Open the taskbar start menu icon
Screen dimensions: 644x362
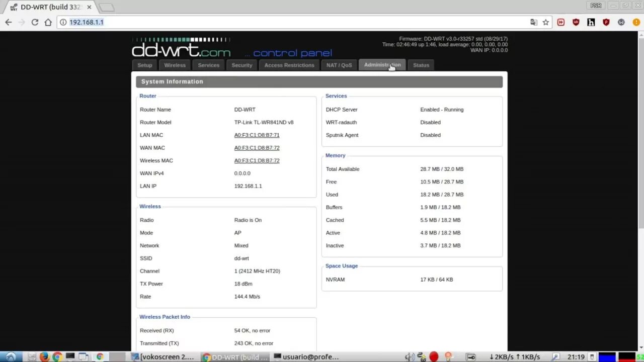tap(11, 357)
